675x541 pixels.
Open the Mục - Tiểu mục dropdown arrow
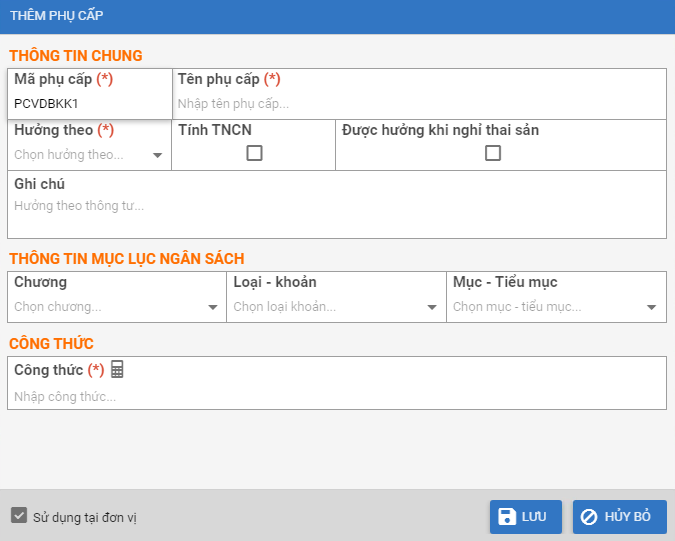tap(651, 308)
